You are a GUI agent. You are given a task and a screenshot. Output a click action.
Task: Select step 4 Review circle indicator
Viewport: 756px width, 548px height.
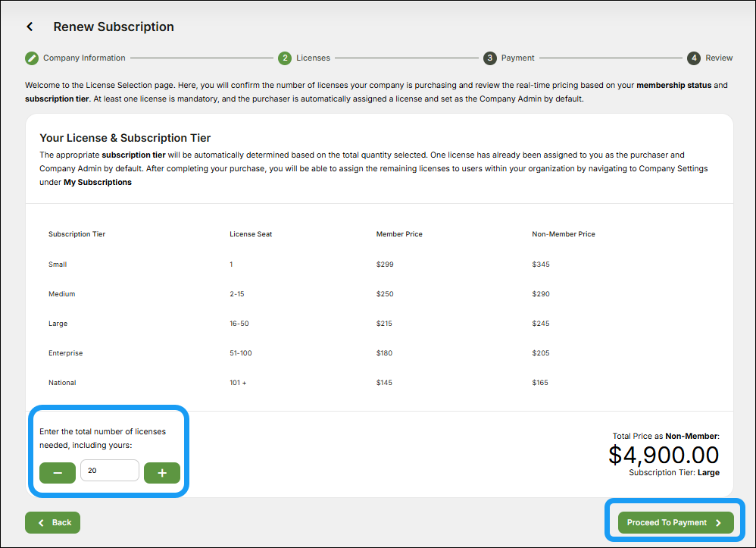(x=694, y=58)
